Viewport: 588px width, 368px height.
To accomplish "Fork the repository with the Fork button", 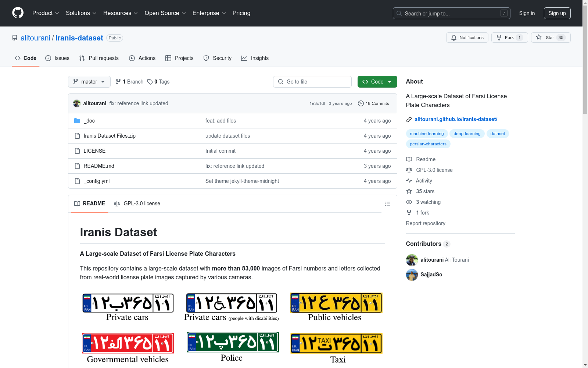I will tap(510, 38).
